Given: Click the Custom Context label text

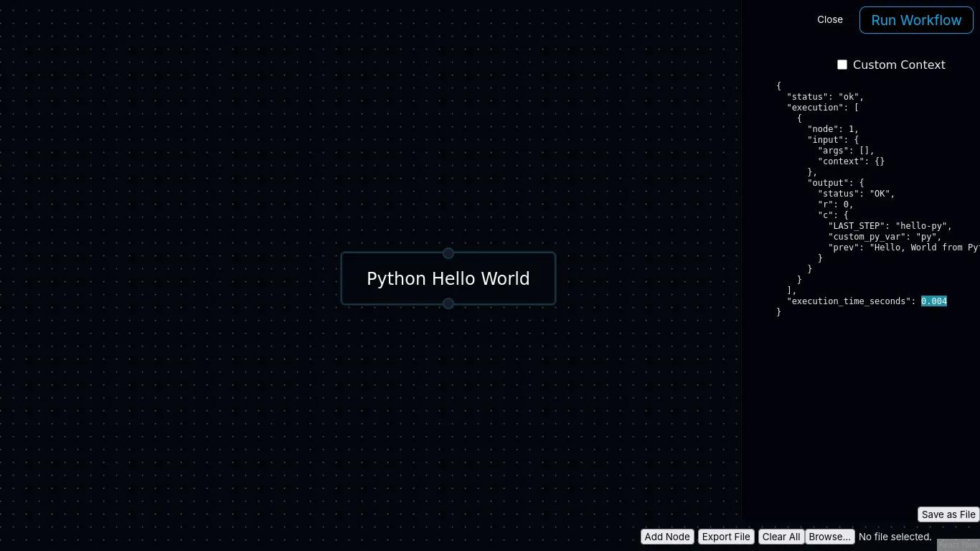Looking at the screenshot, I should [x=899, y=65].
